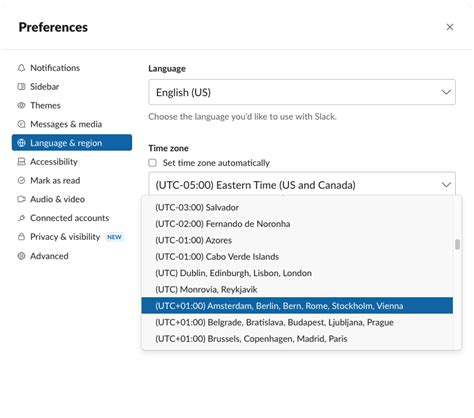Click the Themes eye icon
Image resolution: width=474 pixels, height=418 pixels.
tap(21, 105)
